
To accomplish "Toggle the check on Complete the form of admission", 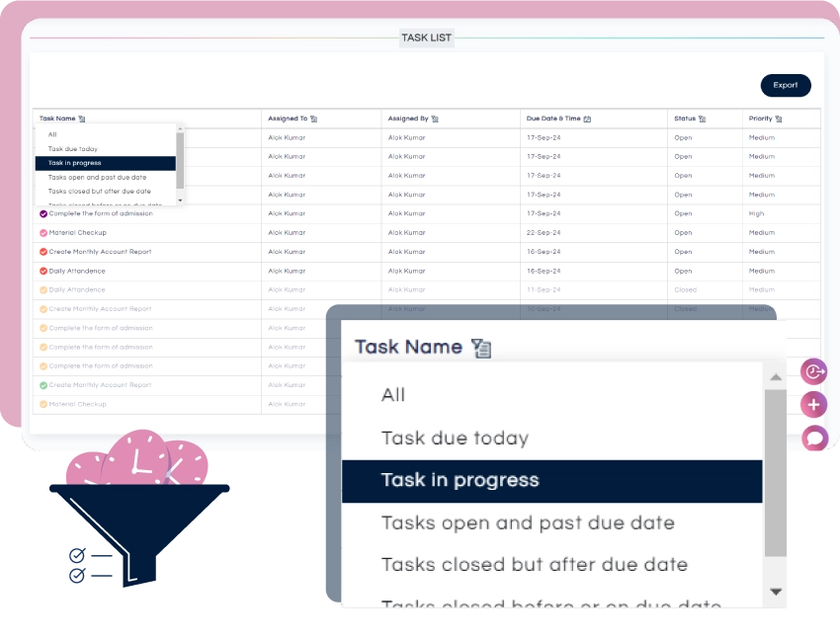I will click(43, 213).
